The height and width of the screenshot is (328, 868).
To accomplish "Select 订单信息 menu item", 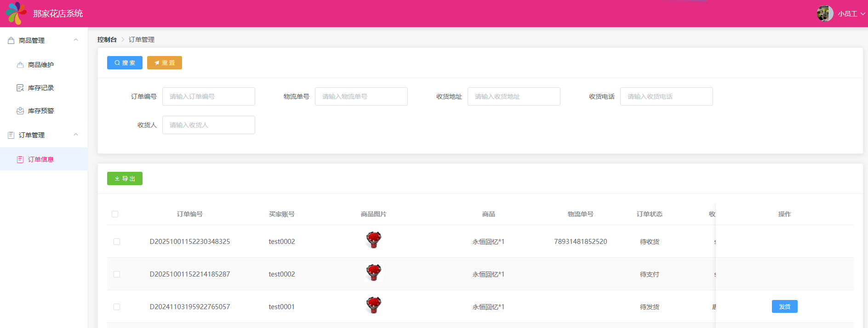I will [x=44, y=159].
